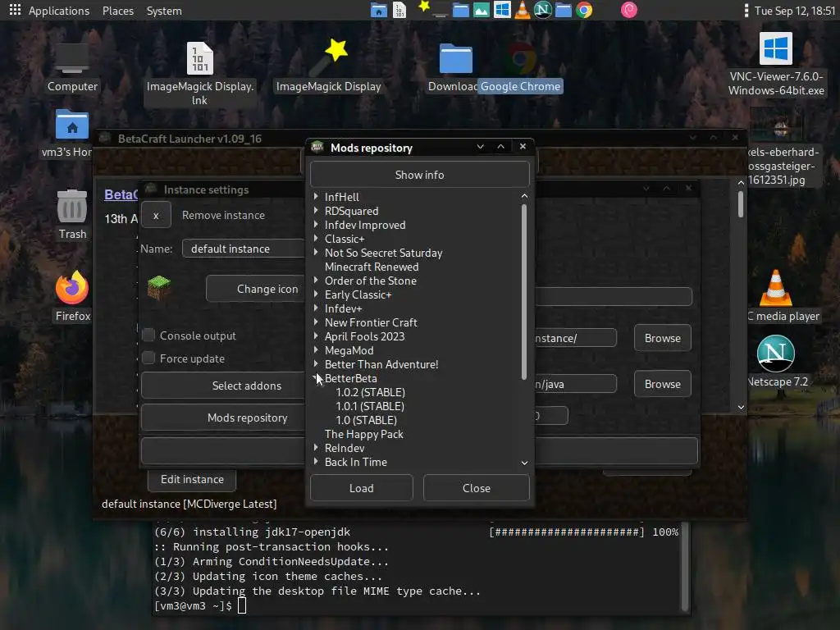
Task: Open Netscape from the top panel
Action: pyautogui.click(x=543, y=10)
